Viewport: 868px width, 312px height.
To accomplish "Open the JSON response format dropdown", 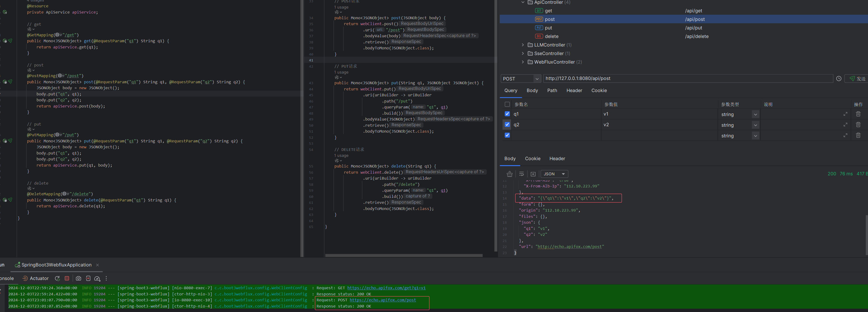I will pos(554,174).
